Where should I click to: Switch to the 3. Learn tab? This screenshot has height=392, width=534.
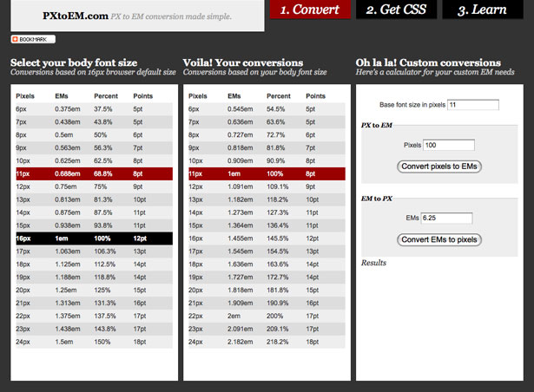482,10
